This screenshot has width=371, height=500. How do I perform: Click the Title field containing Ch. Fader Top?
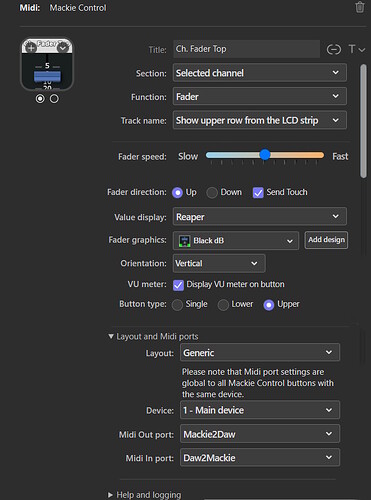[246, 49]
